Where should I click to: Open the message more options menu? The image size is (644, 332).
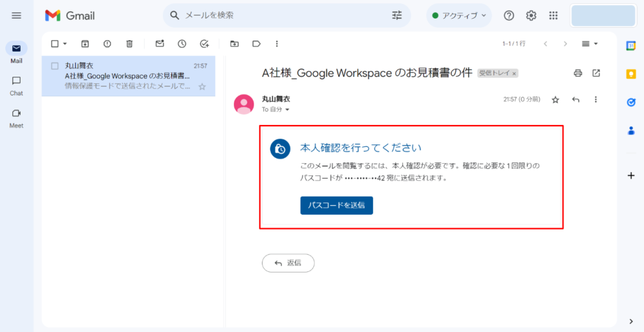coord(596,100)
